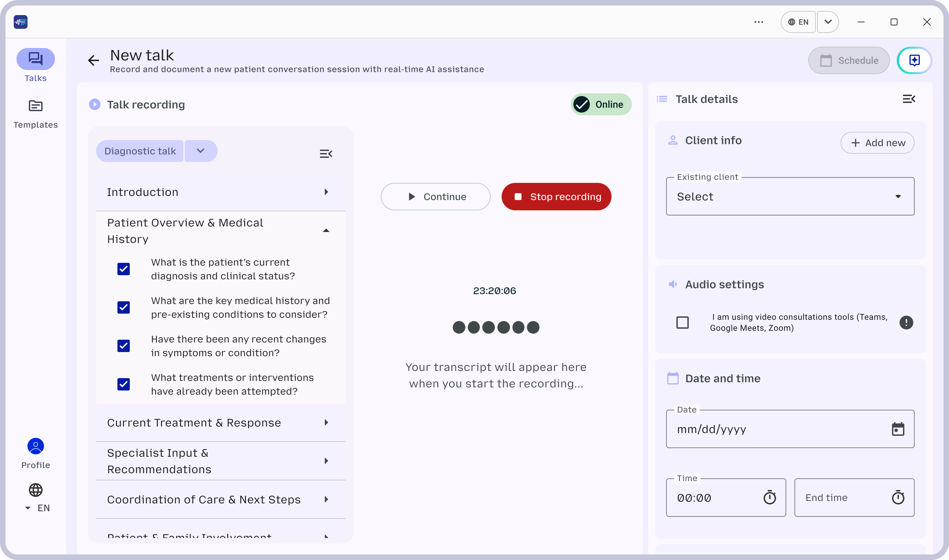The height and width of the screenshot is (560, 949).
Task: Collapse the Diagnostic talk template panel icon
Action: [326, 154]
